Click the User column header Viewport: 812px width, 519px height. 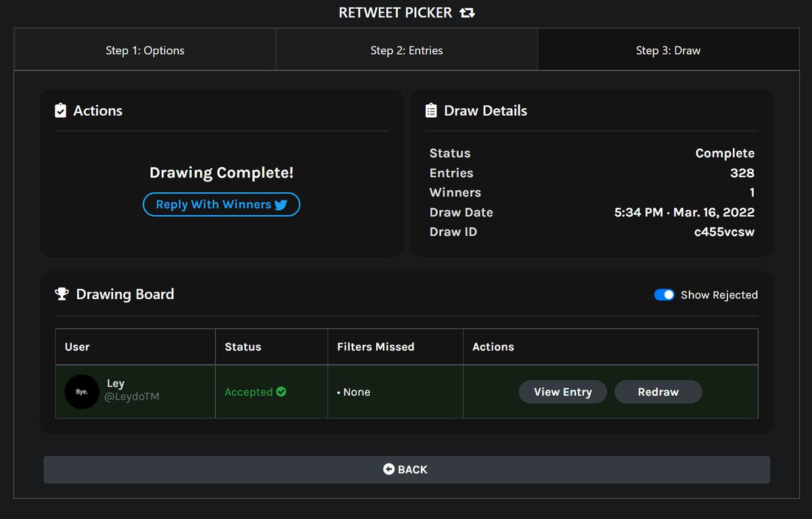77,346
